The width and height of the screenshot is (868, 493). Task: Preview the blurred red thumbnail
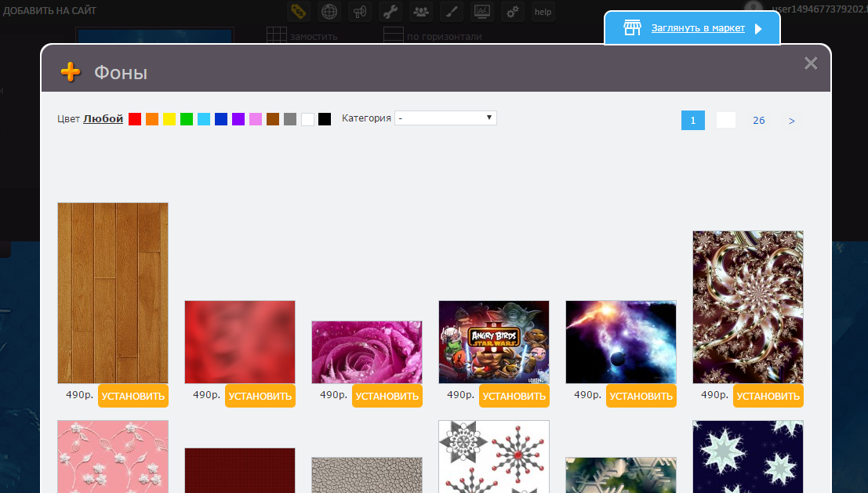click(240, 342)
